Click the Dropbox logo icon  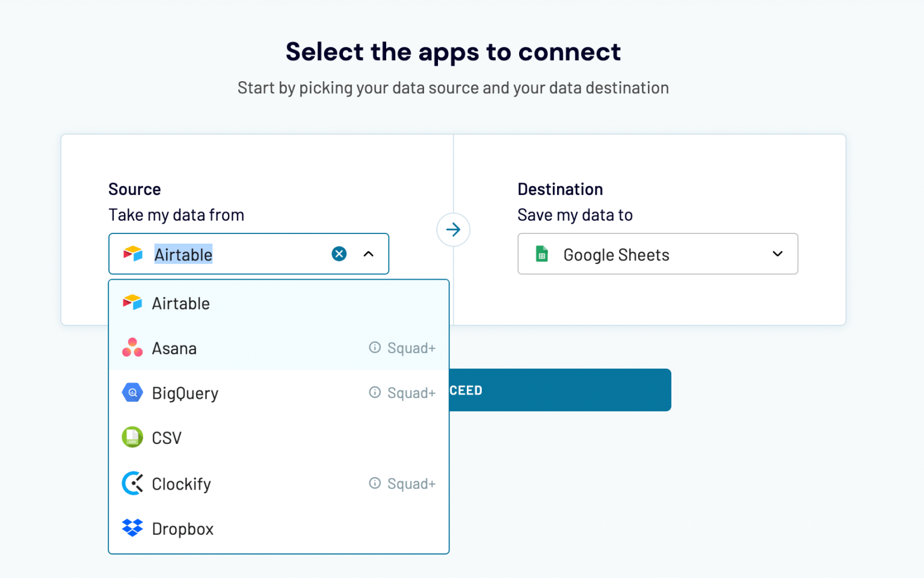tap(132, 528)
